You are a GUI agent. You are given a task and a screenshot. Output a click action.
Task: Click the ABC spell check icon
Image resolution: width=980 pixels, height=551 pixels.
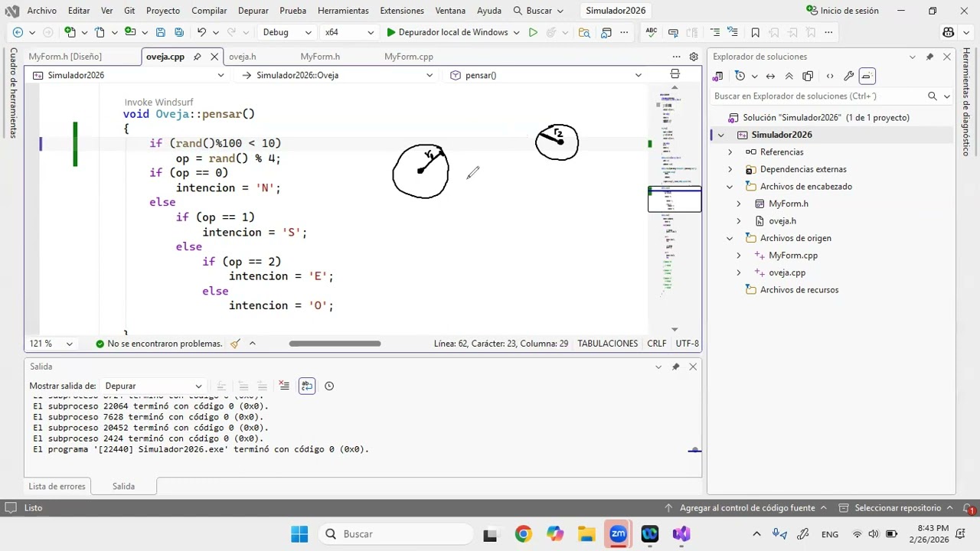pyautogui.click(x=652, y=32)
